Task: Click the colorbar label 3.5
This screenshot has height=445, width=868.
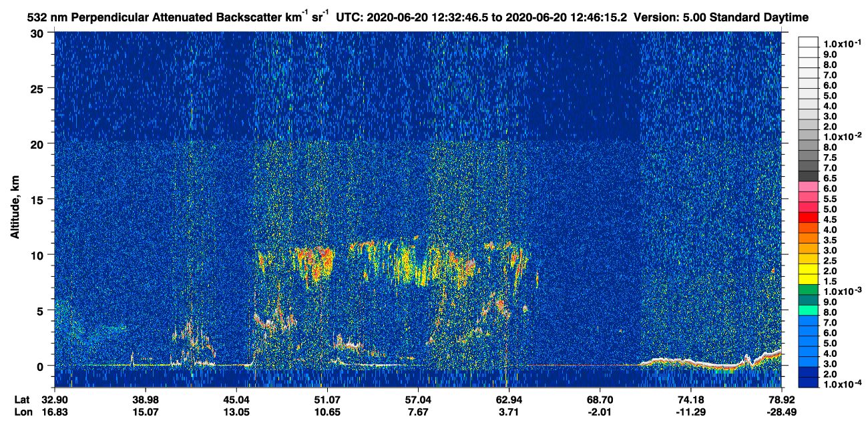Action: (x=831, y=239)
